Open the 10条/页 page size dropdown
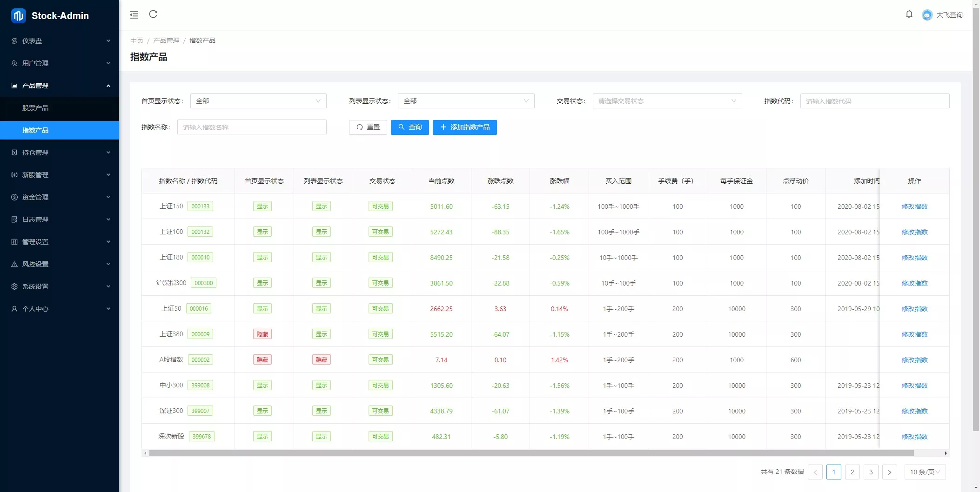Viewport: 980px width, 492px height. point(924,472)
